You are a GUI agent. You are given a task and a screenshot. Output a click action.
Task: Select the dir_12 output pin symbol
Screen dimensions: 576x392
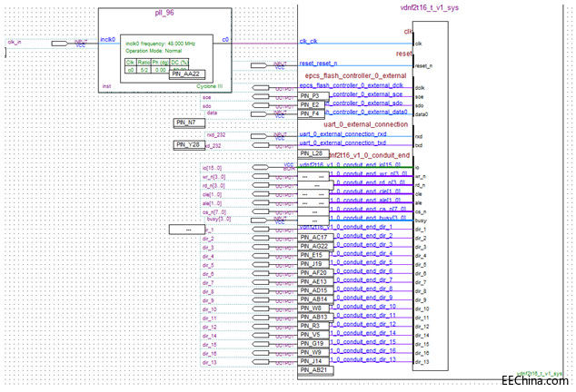point(261,327)
